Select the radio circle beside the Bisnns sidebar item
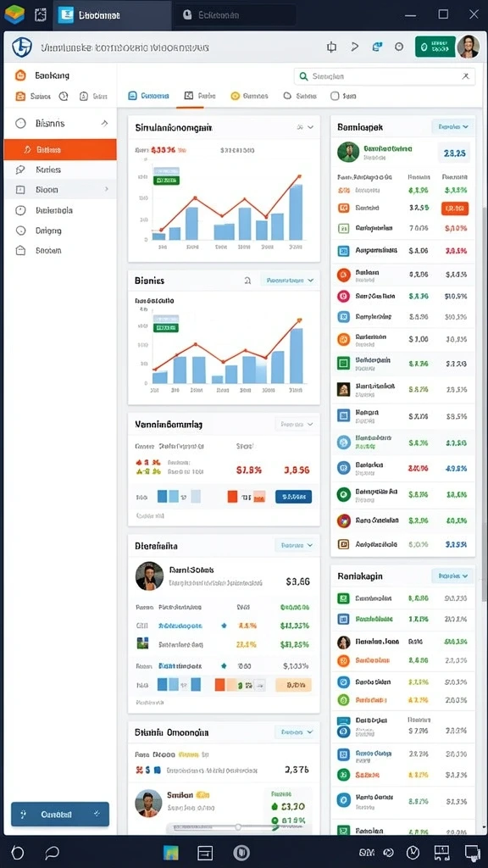Image resolution: width=488 pixels, height=868 pixels. click(x=20, y=124)
